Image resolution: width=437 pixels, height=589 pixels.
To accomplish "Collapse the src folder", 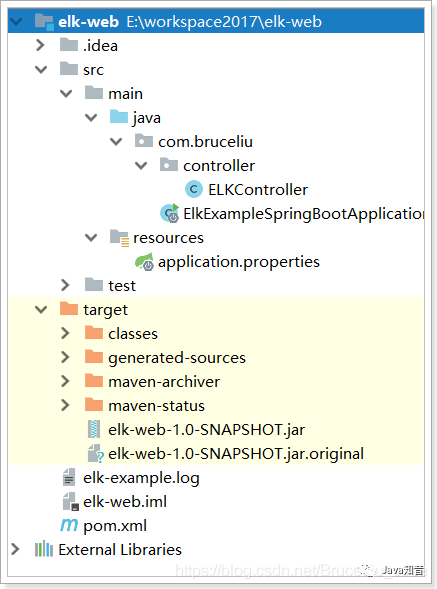I will point(41,69).
